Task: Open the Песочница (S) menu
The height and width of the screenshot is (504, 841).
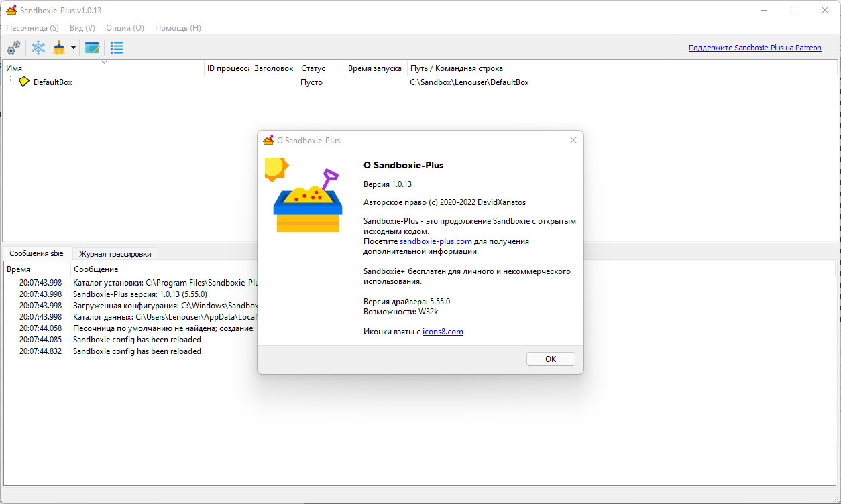Action: pos(32,28)
